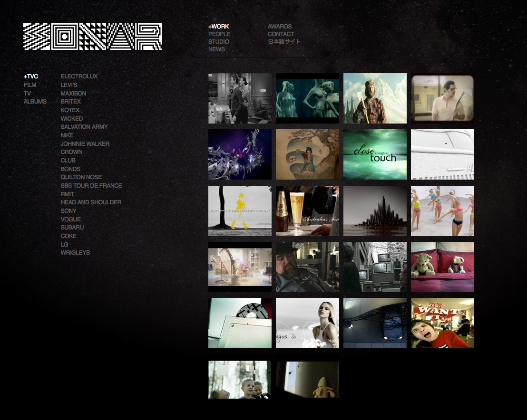
Task: Select the ALBUMS category
Action: 35,101
